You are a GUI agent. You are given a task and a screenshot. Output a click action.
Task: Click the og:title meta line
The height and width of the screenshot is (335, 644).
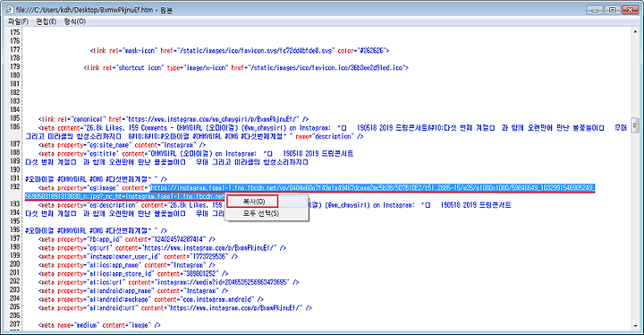point(196,153)
